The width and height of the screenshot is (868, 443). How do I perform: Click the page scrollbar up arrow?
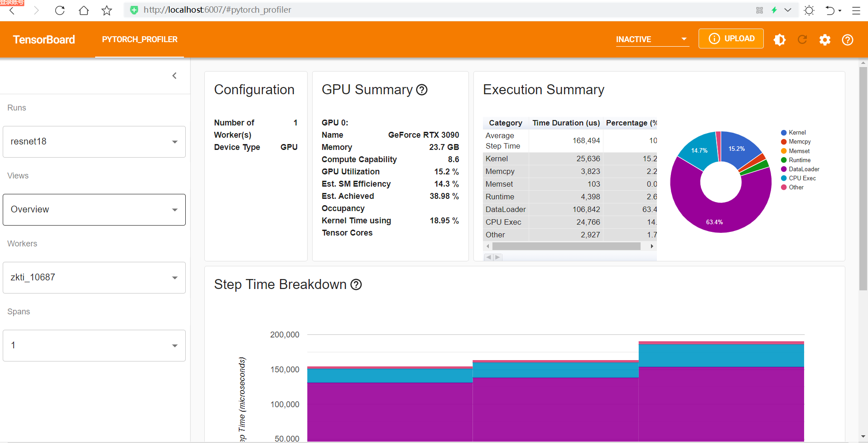tap(863, 63)
